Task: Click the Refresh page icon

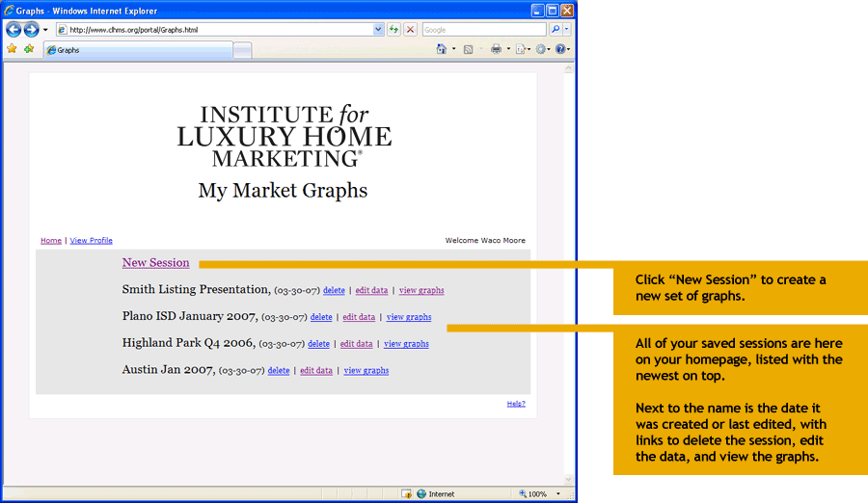Action: (x=394, y=30)
